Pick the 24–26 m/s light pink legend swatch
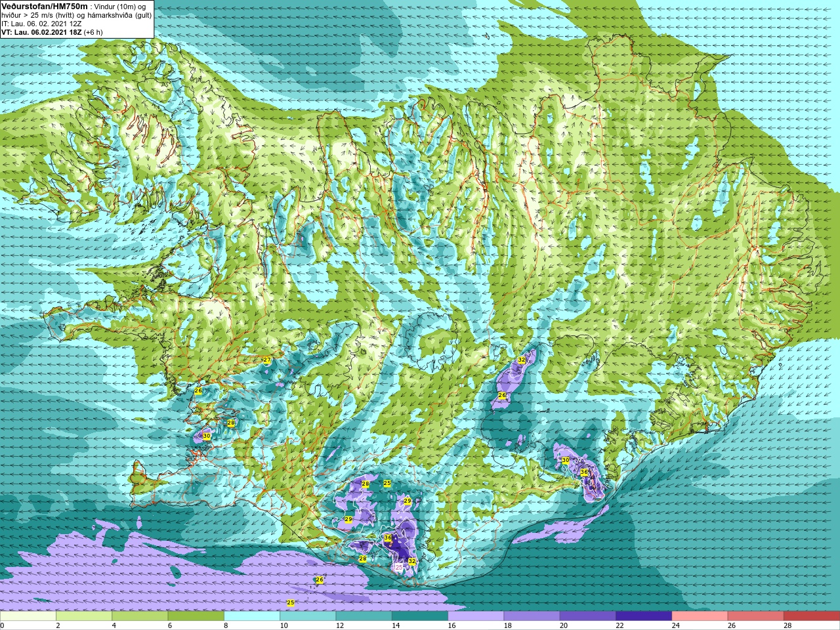The width and height of the screenshot is (840, 630). tap(700, 616)
